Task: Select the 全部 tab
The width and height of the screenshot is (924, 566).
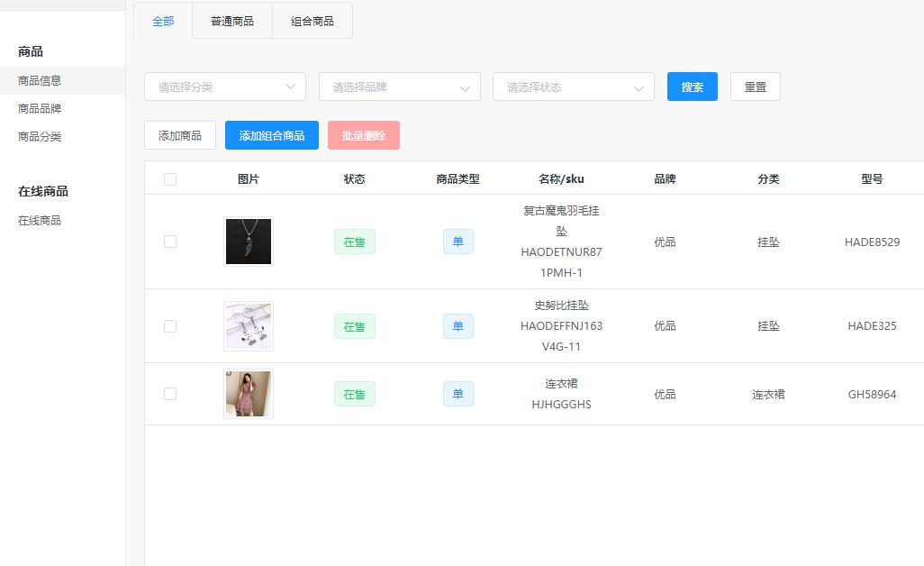Action: [x=162, y=19]
